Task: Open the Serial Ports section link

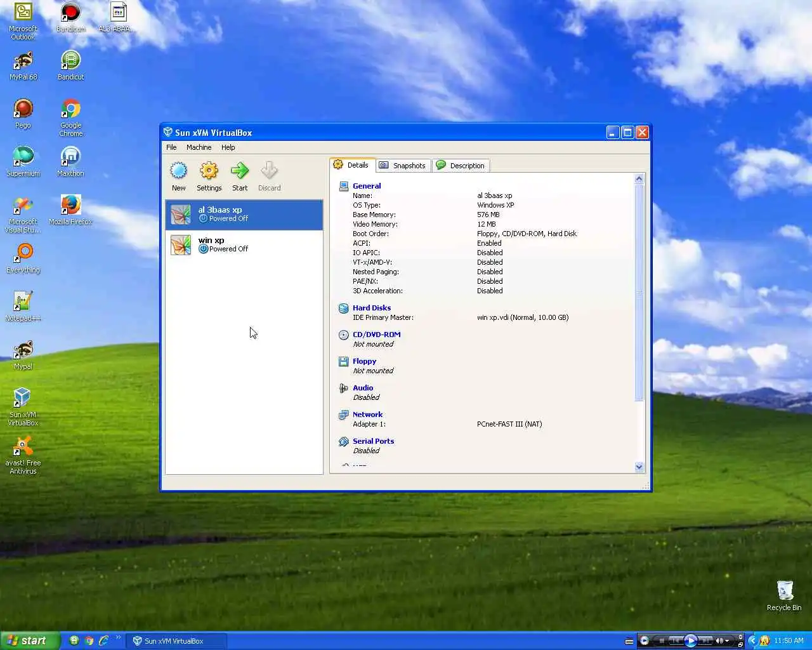Action: coord(374,441)
